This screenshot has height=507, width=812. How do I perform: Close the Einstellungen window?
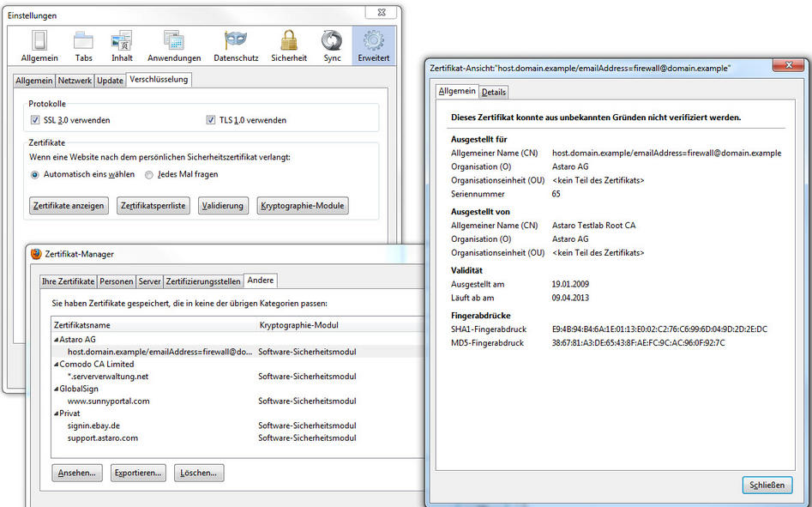coord(382,12)
